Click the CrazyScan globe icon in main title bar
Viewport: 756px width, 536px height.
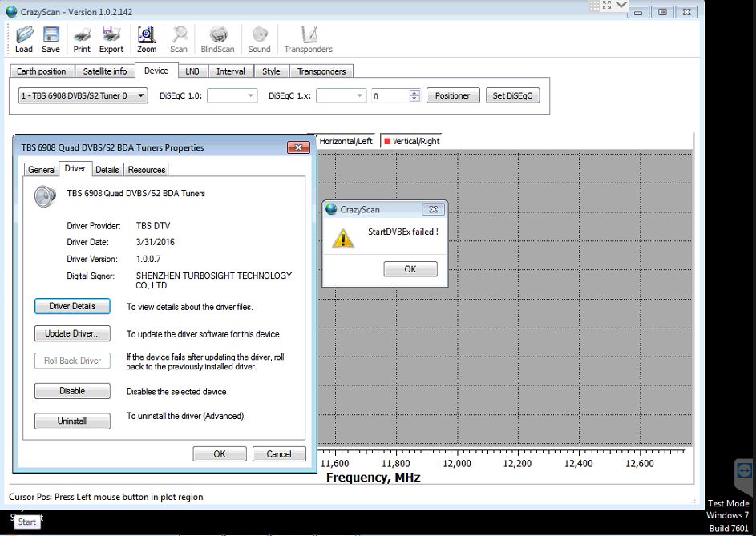tap(11, 11)
